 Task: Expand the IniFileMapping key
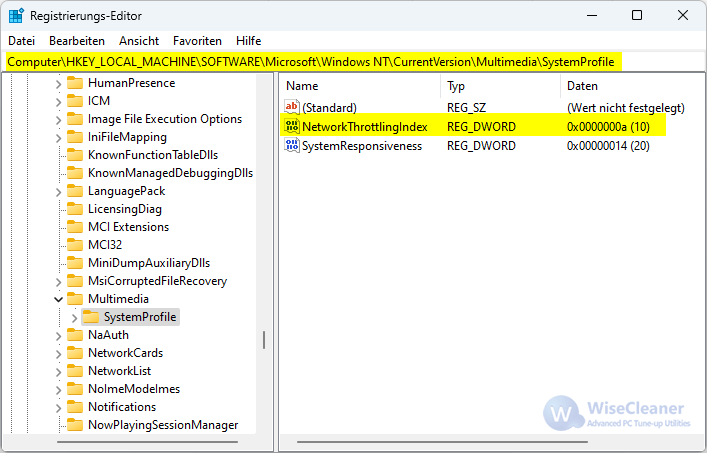click(x=58, y=138)
